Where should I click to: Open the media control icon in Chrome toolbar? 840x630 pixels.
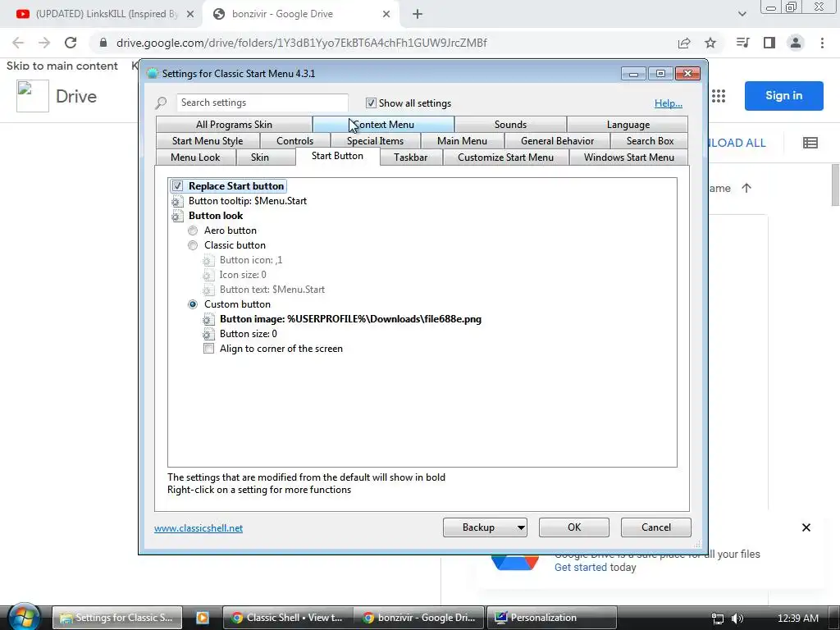point(742,43)
